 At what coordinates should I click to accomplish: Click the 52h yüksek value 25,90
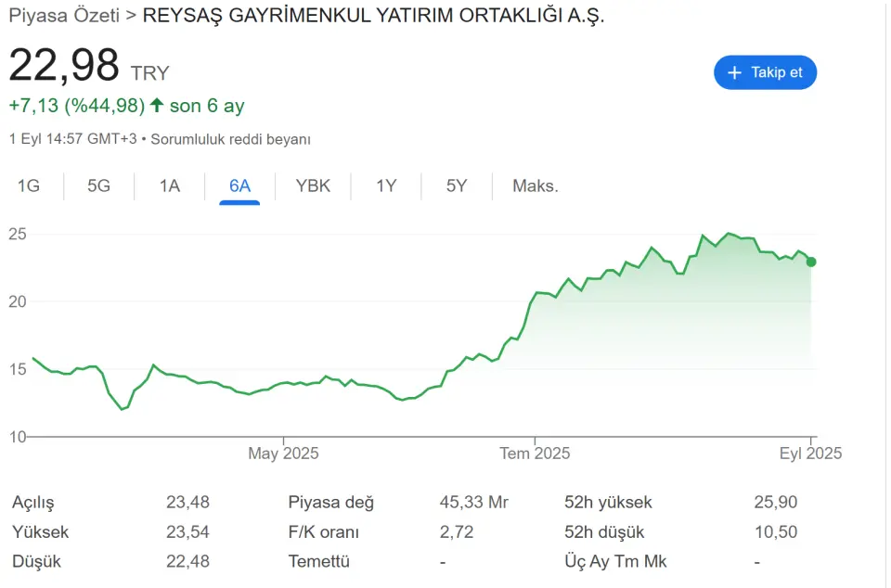tap(776, 502)
